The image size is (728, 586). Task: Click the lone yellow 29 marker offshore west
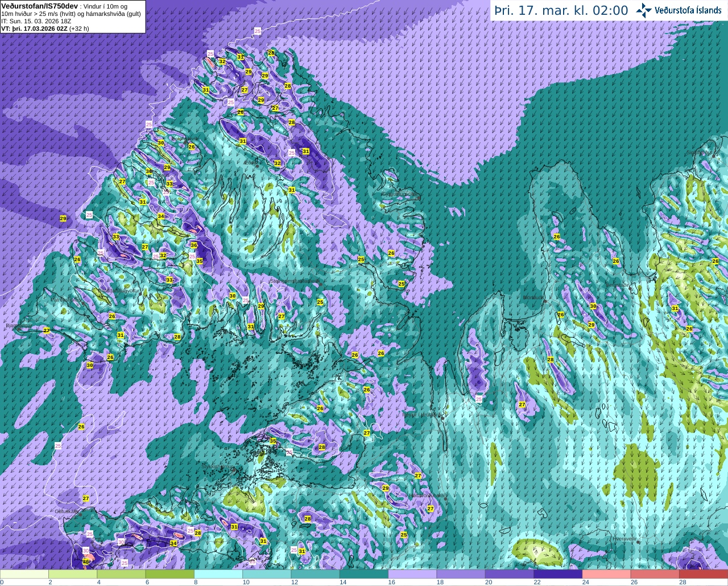coord(63,218)
